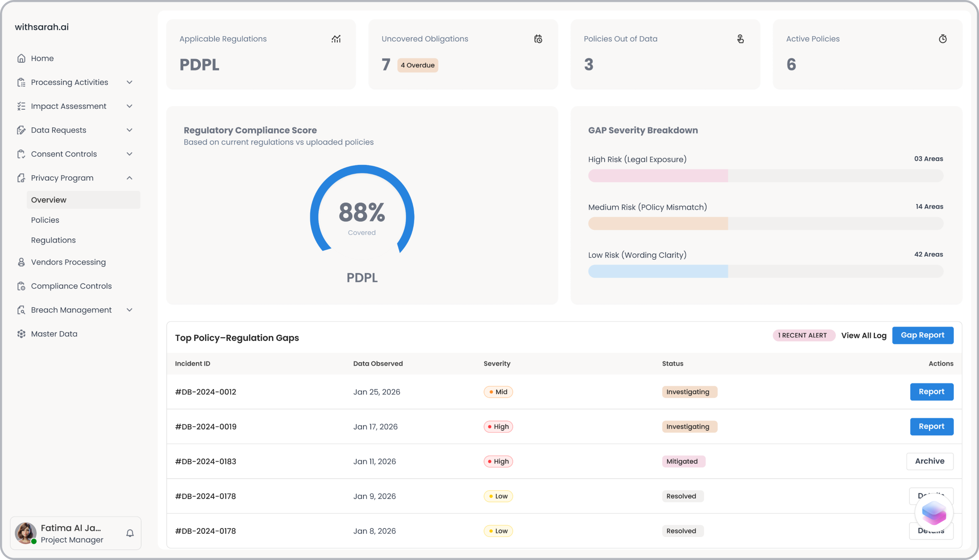Viewport: 979px width, 560px height.
Task: Click the Jan 11, 2026 date cell
Action: tap(374, 462)
